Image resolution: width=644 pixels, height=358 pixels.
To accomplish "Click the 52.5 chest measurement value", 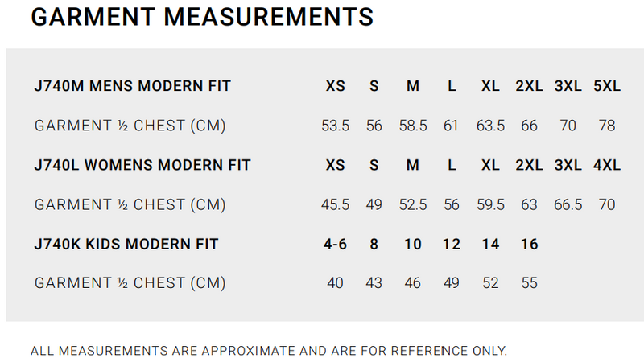I will [412, 204].
